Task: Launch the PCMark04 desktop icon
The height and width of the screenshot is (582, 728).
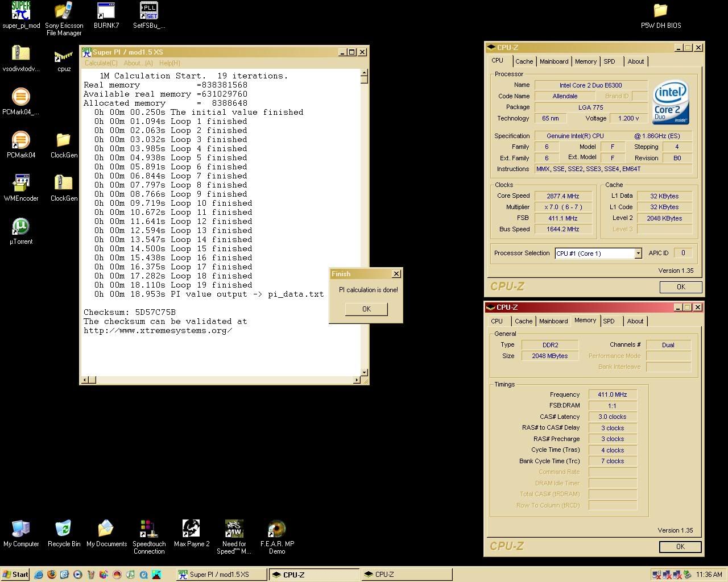Action: [x=21, y=140]
